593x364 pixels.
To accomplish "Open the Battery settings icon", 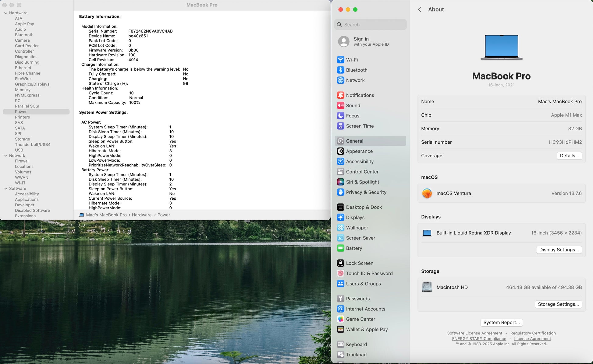I will pos(340,248).
